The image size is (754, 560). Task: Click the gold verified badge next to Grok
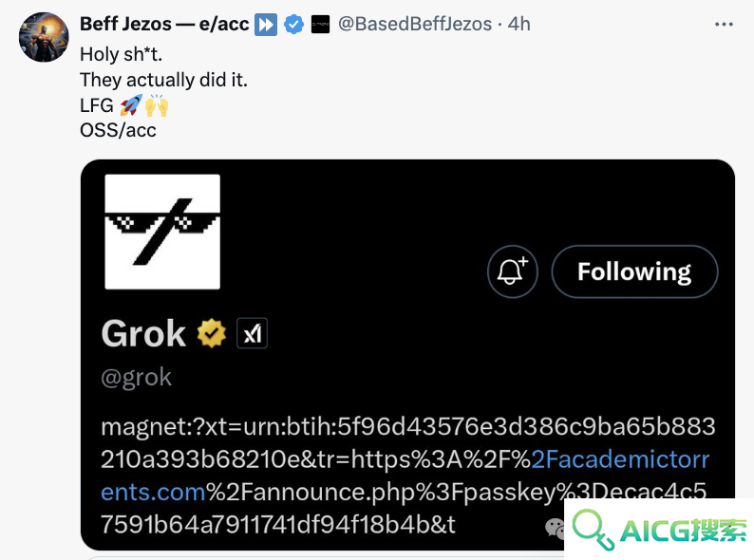[x=212, y=333]
